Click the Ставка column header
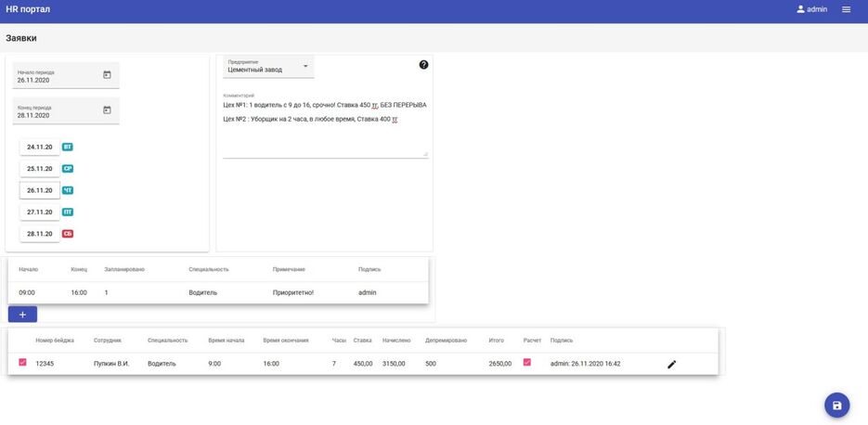 coord(363,341)
